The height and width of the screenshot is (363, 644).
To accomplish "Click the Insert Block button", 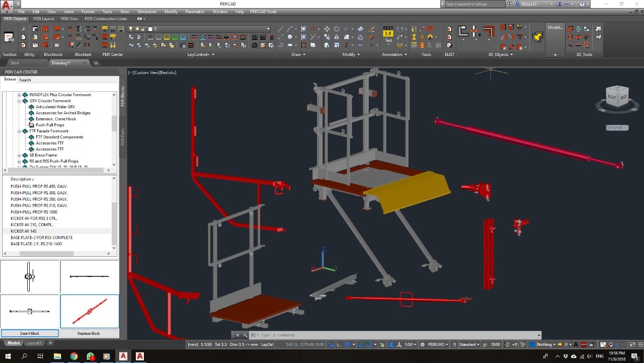I will point(30,333).
